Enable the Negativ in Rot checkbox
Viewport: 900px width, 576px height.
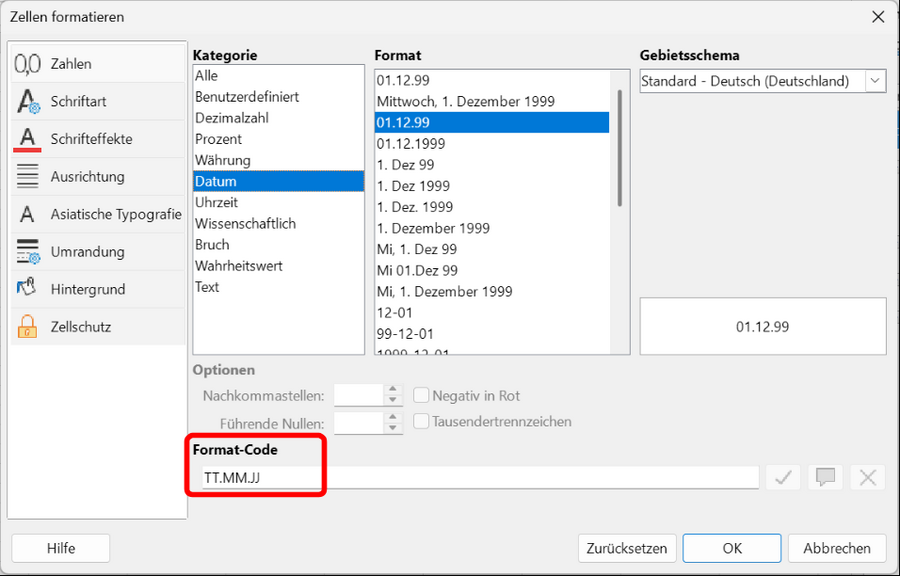pyautogui.click(x=421, y=395)
